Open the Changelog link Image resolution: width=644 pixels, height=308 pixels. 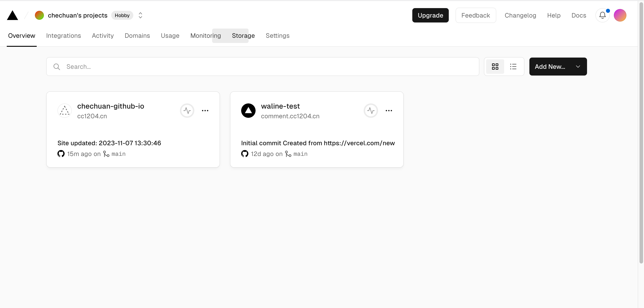click(x=520, y=15)
